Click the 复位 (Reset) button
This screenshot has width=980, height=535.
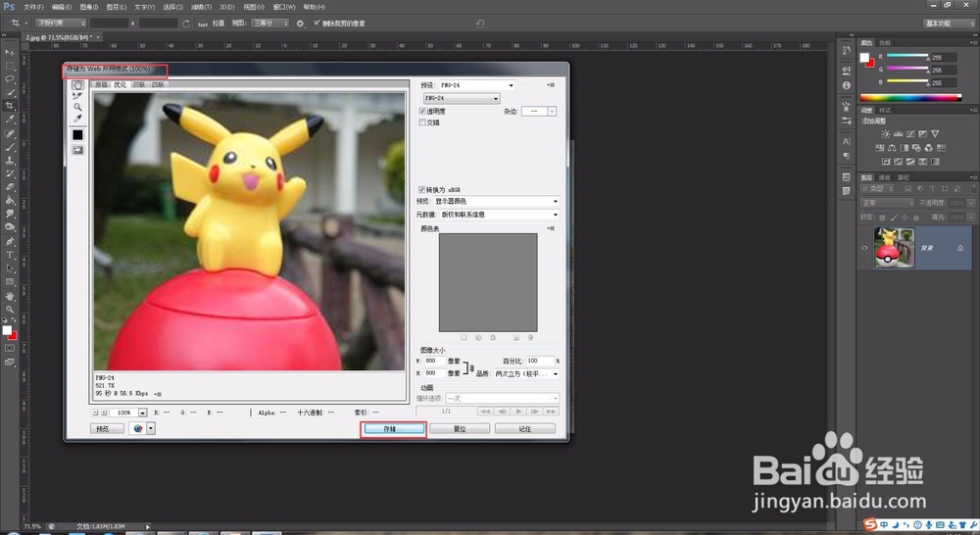(460, 429)
